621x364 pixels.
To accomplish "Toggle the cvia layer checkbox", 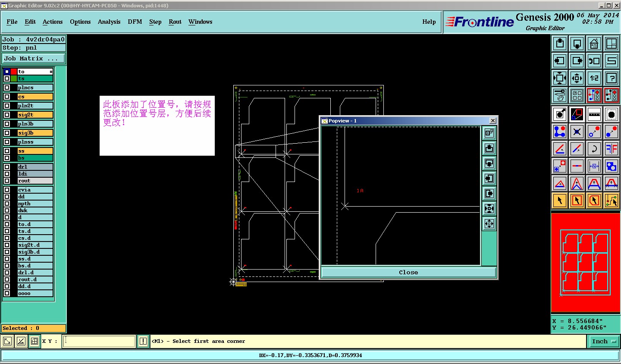I will pos(7,190).
